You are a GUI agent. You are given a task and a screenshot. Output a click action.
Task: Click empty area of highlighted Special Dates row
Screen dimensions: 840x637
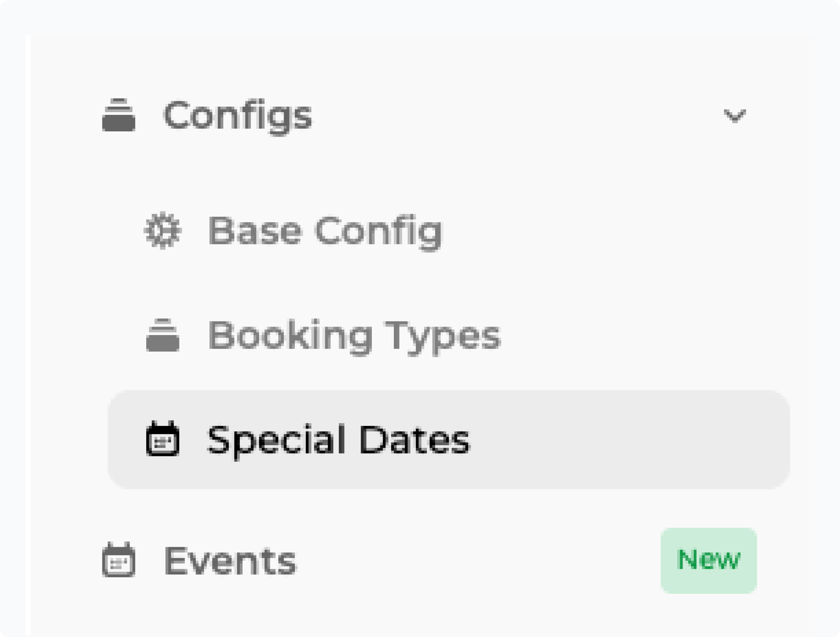pyautogui.click(x=631, y=439)
